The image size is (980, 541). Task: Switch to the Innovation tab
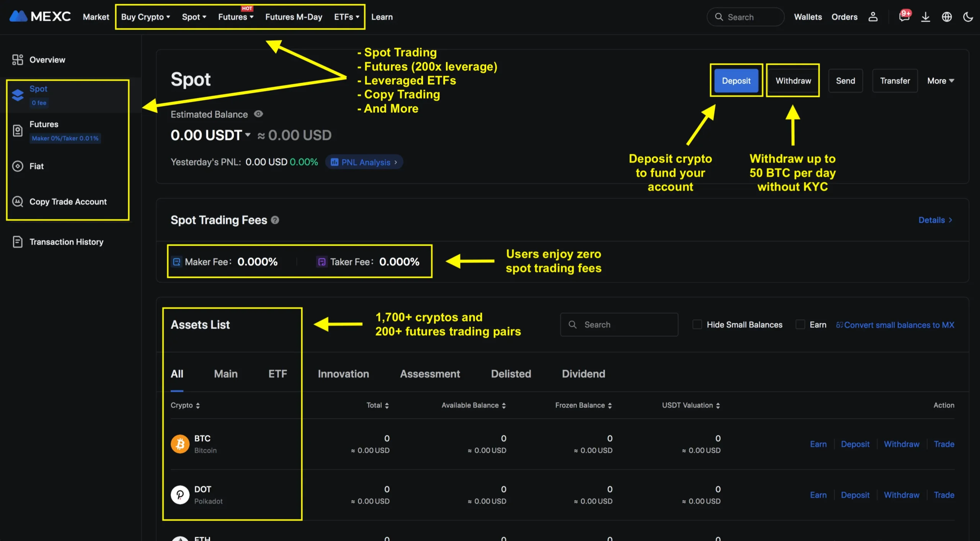click(343, 374)
